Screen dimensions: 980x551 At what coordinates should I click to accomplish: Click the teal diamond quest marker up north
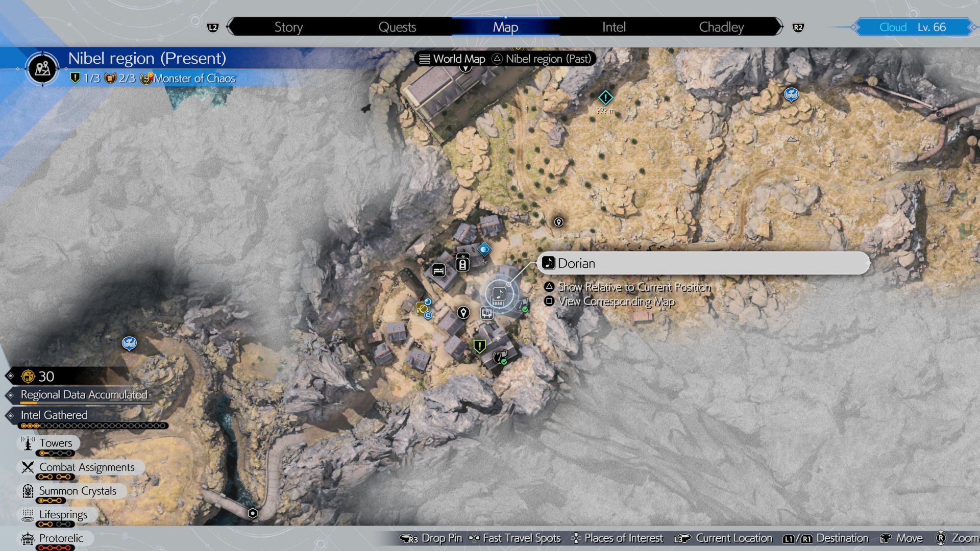[605, 97]
